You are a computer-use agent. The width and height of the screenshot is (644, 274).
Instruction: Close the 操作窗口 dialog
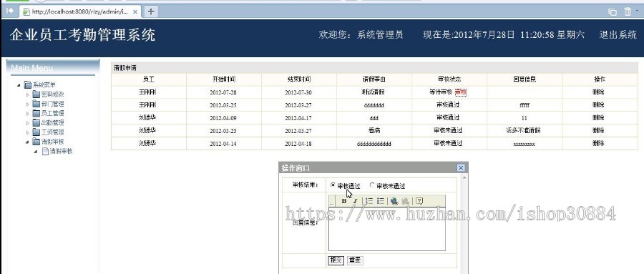[x=461, y=167]
